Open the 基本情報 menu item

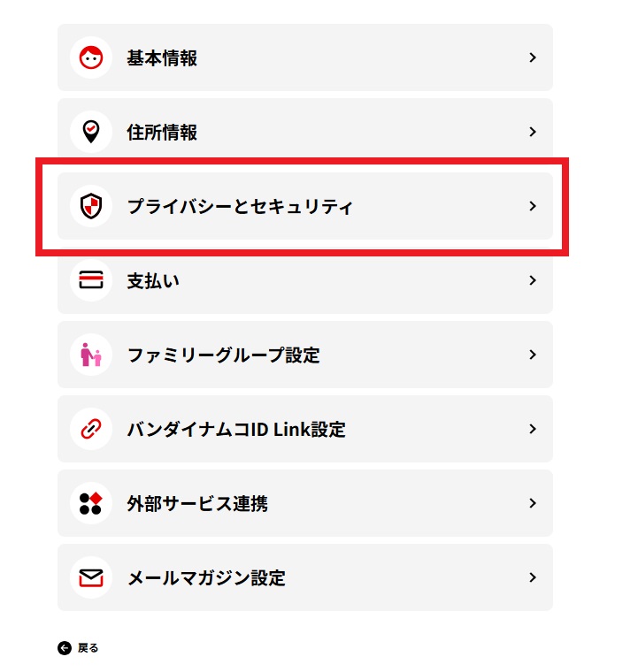click(162, 58)
